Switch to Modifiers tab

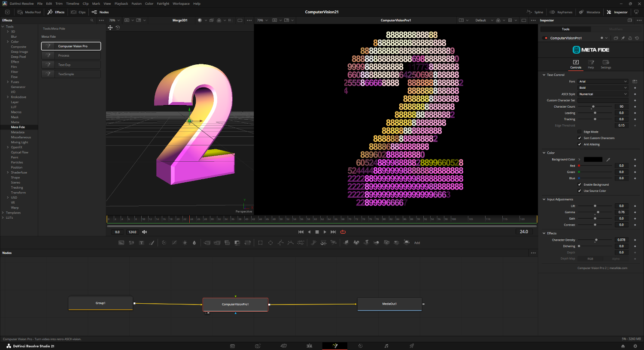(616, 29)
